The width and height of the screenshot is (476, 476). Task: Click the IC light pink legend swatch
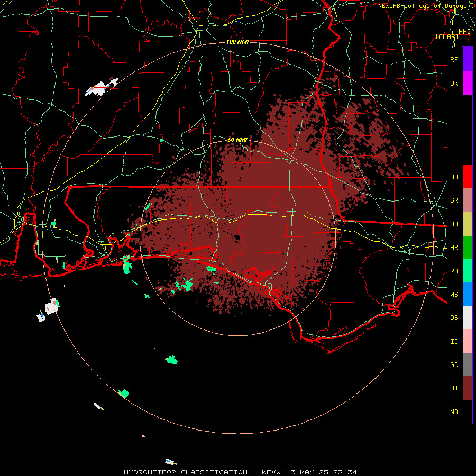click(467, 341)
